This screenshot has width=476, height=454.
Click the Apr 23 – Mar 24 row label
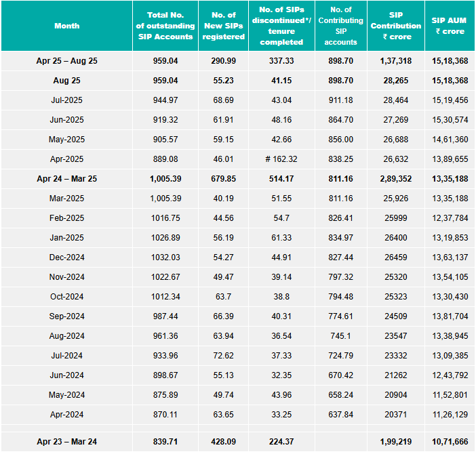[x=67, y=442]
